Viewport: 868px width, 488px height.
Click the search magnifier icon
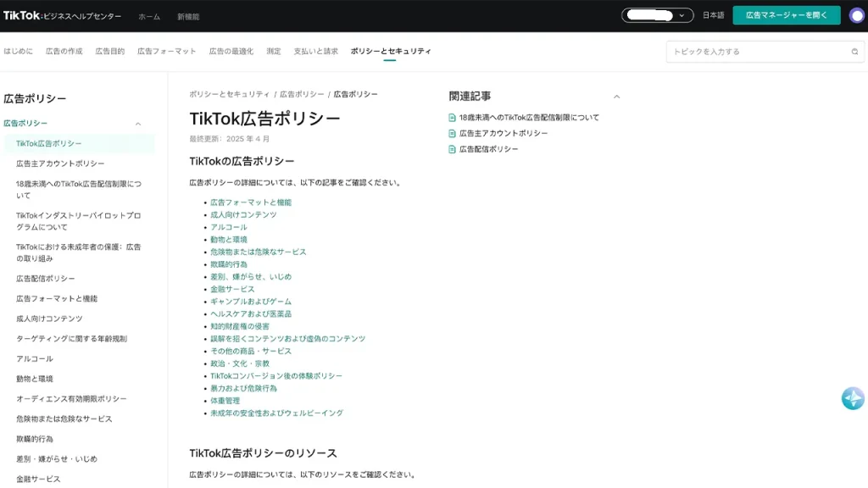point(854,52)
